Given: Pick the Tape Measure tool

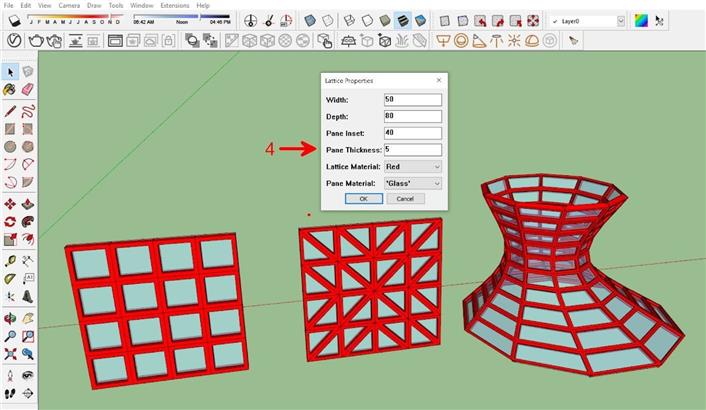Looking at the screenshot, I should [10, 261].
